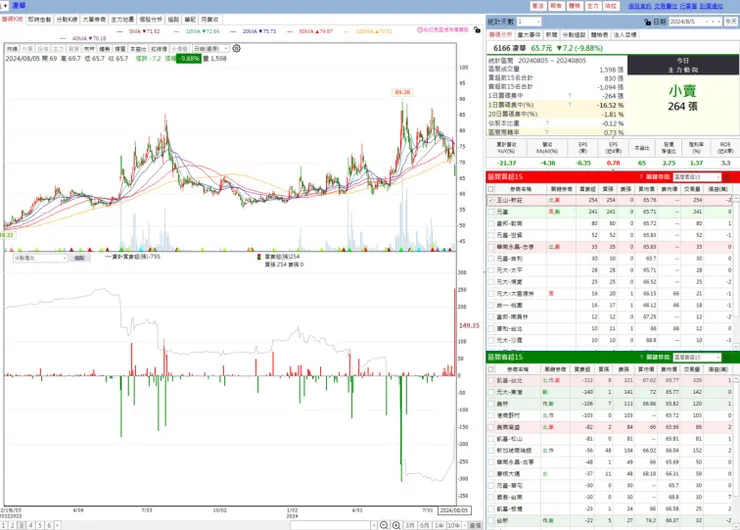Click help icon beside 1日籌碼集中 row

click(x=570, y=96)
